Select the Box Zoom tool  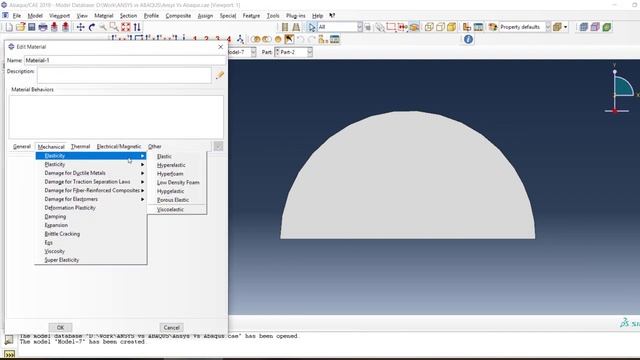coord(114,27)
